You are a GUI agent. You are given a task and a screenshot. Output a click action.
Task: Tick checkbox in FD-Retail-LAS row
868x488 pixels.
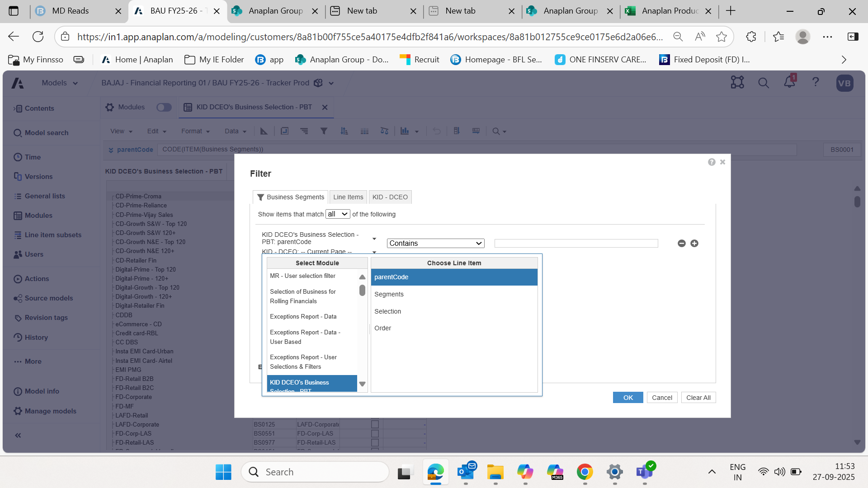point(375,442)
